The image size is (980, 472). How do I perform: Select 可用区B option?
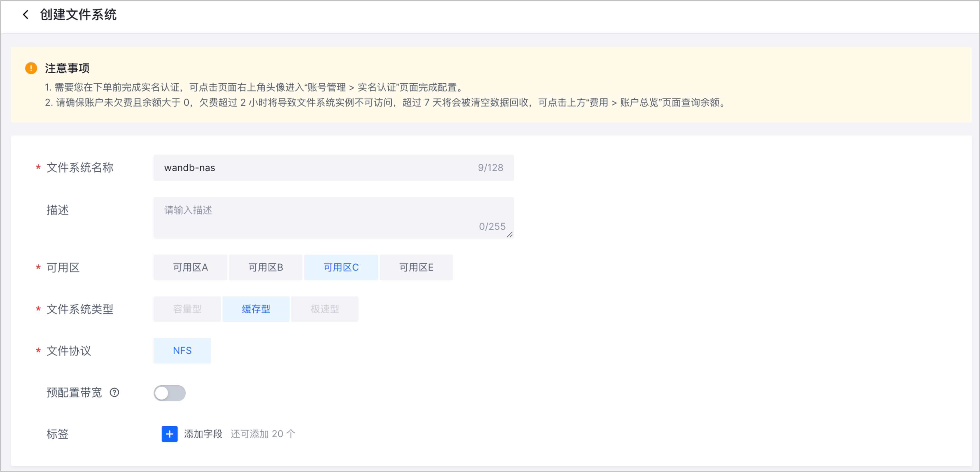[x=265, y=267]
